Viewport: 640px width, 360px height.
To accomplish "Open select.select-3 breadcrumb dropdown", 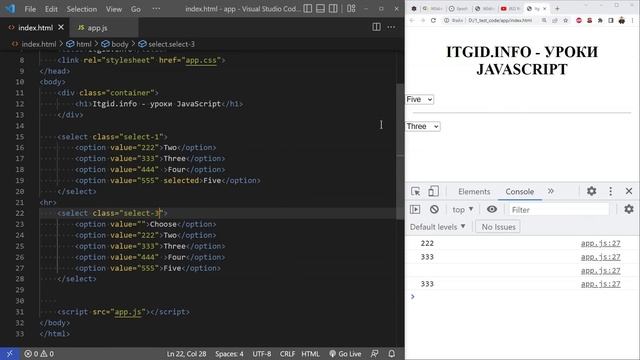I will tap(167, 44).
